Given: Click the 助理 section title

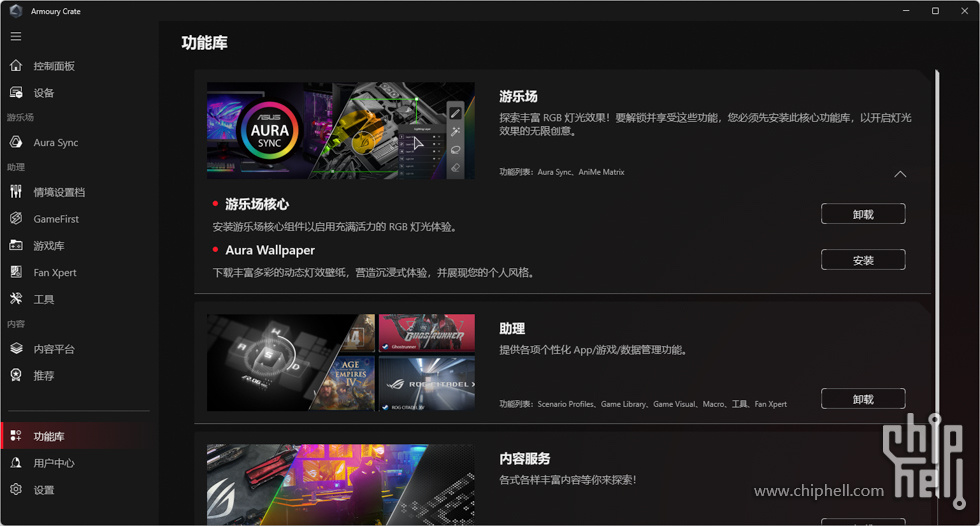Looking at the screenshot, I should pos(512,328).
